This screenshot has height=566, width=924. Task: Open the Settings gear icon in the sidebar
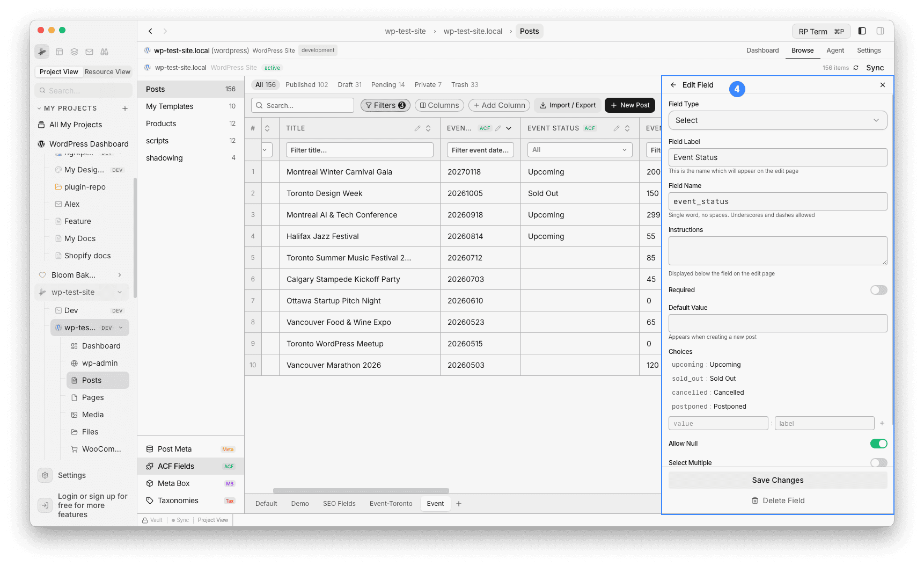click(x=45, y=475)
